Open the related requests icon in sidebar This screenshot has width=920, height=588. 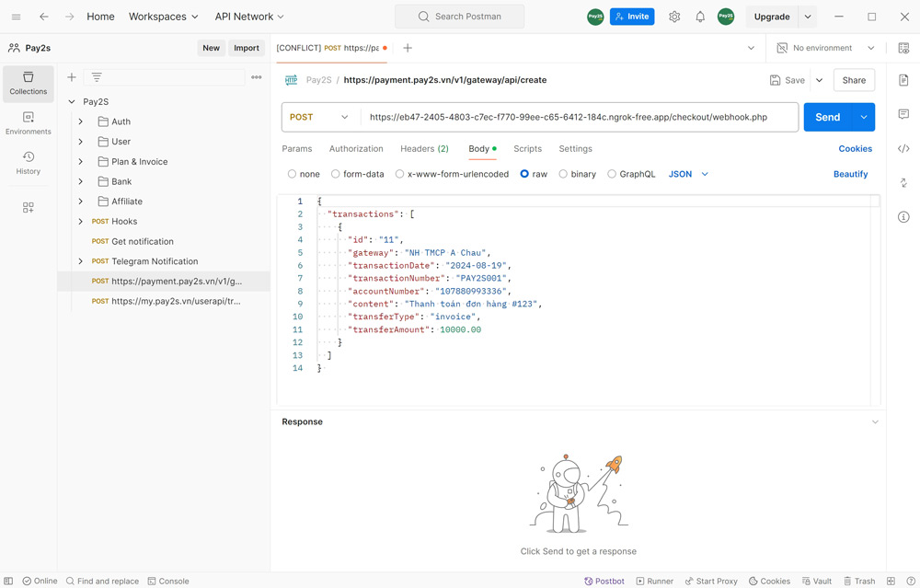pos(903,183)
